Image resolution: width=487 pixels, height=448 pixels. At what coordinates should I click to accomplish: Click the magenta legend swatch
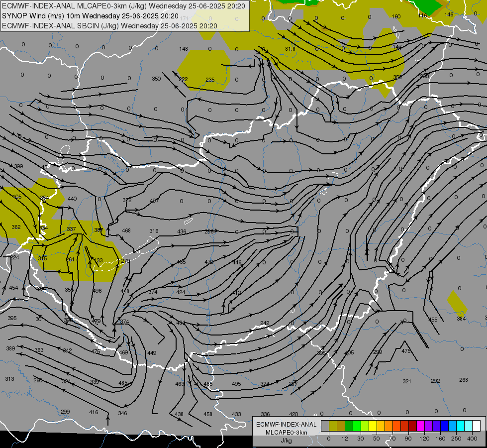[x=420, y=426]
